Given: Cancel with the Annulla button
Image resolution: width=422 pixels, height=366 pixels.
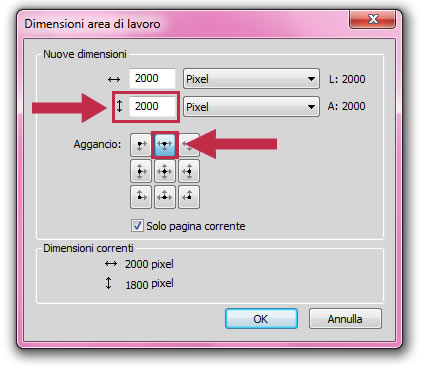Looking at the screenshot, I should (x=345, y=319).
